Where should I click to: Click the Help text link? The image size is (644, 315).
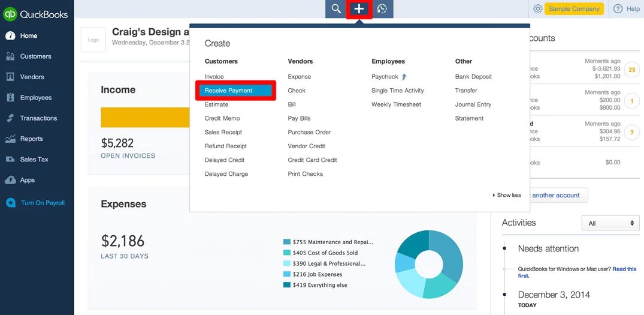pyautogui.click(x=633, y=8)
